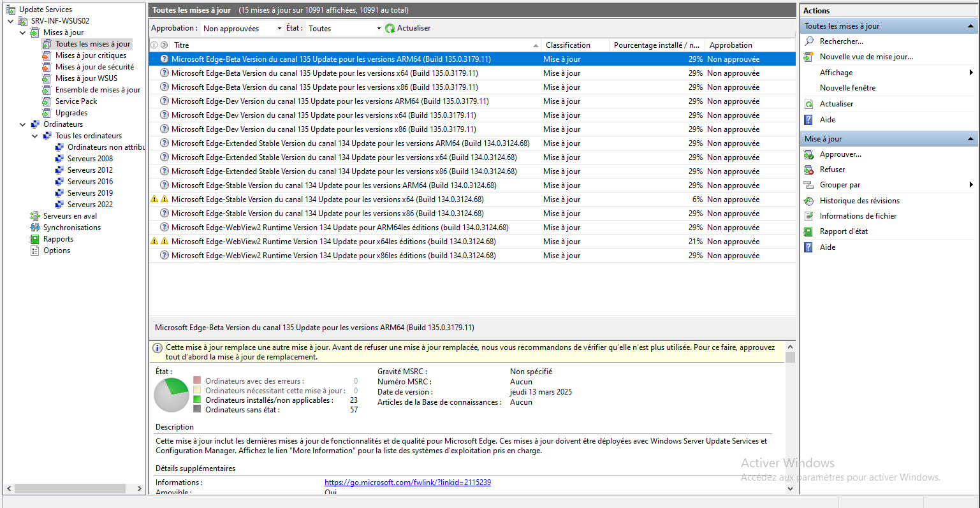Collapse the Tous les ordinateurs tree node
This screenshot has width=980, height=508.
point(35,136)
